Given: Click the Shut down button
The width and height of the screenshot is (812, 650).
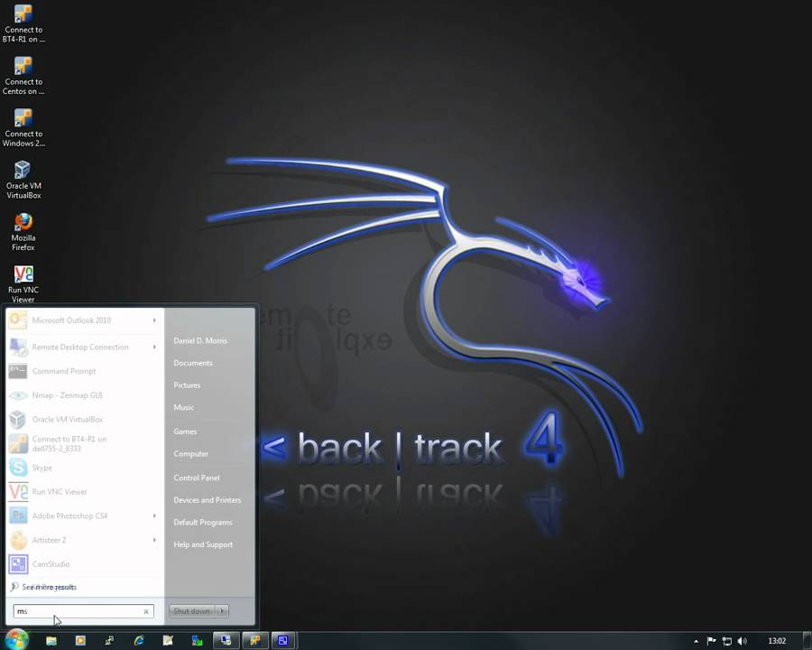Looking at the screenshot, I should click(192, 611).
